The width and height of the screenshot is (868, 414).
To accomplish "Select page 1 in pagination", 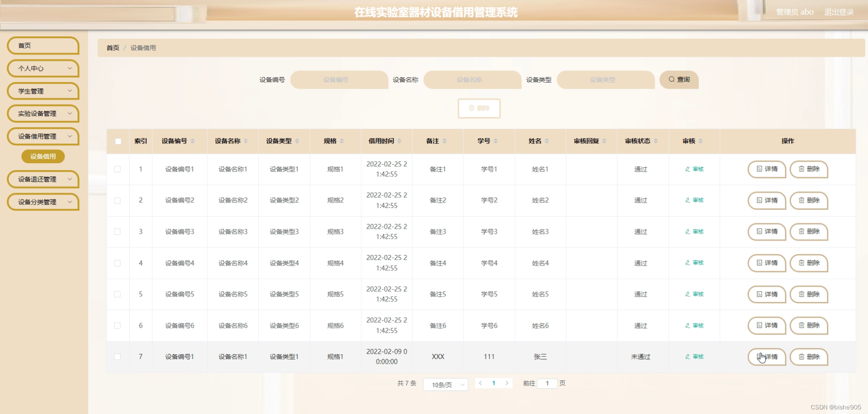I will 493,383.
